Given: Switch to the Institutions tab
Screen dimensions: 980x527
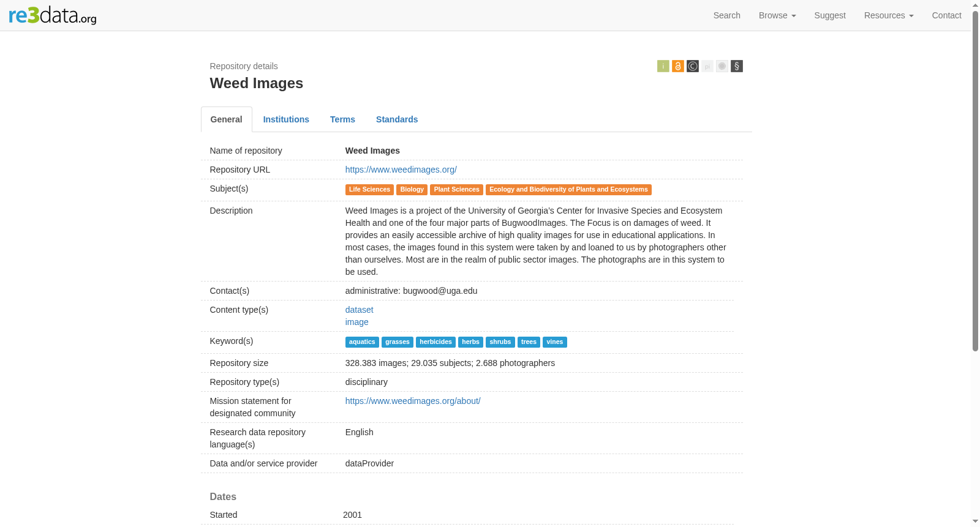Looking at the screenshot, I should 286,119.
